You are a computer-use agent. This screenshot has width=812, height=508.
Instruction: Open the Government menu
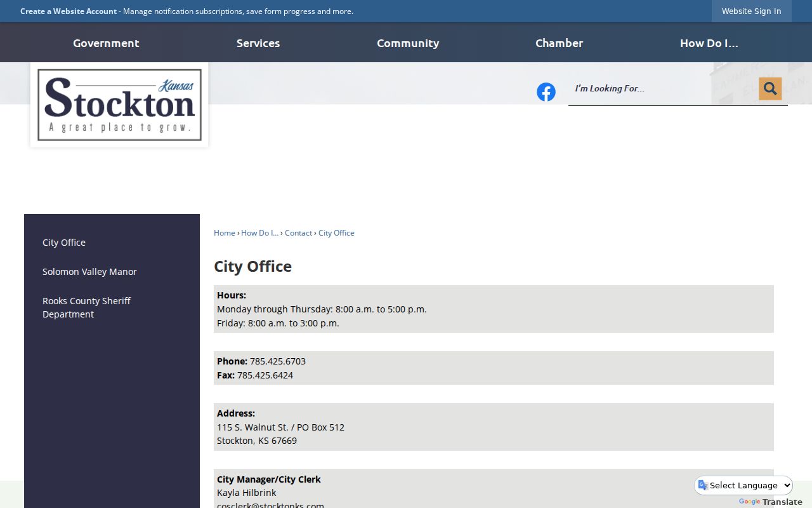pyautogui.click(x=106, y=43)
